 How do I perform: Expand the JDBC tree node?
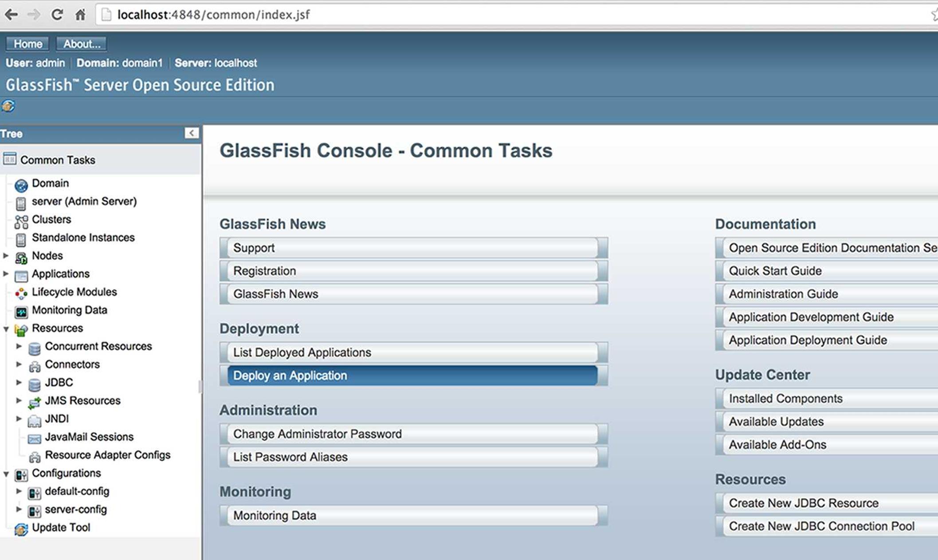pyautogui.click(x=19, y=382)
